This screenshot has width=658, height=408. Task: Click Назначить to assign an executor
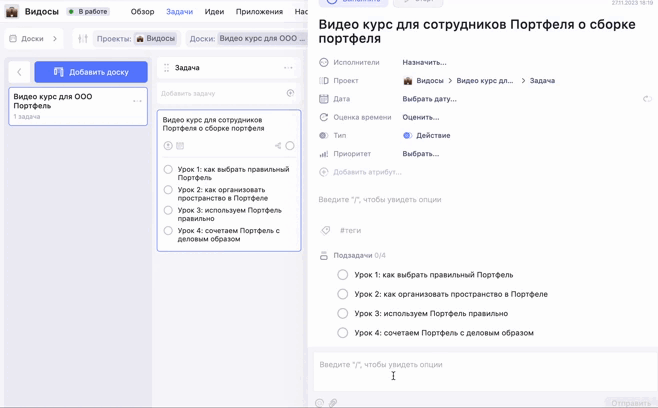pos(424,62)
